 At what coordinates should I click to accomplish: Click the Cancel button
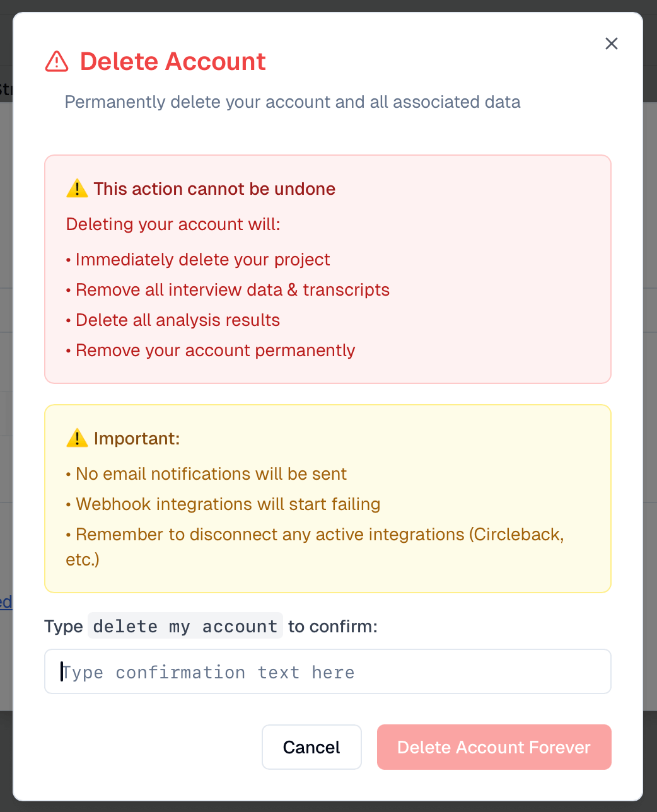(x=311, y=747)
